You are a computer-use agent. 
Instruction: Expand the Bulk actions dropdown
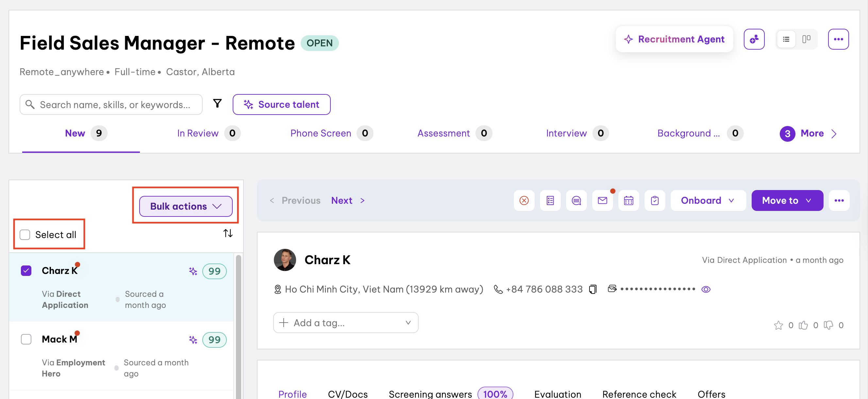[186, 206]
